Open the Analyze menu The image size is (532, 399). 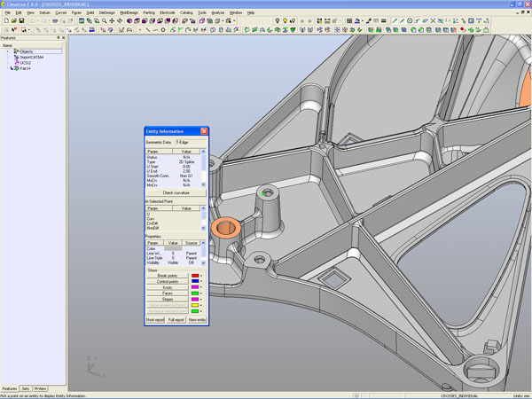218,13
